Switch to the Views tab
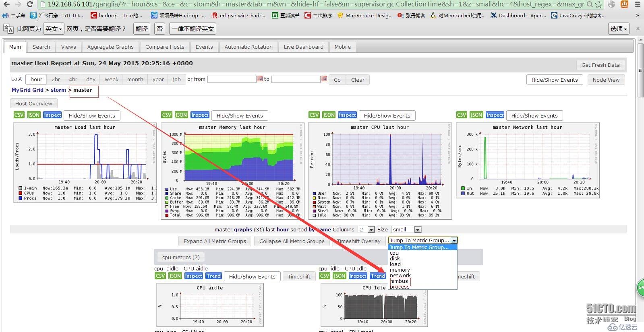This screenshot has height=332, width=644. tap(68, 47)
